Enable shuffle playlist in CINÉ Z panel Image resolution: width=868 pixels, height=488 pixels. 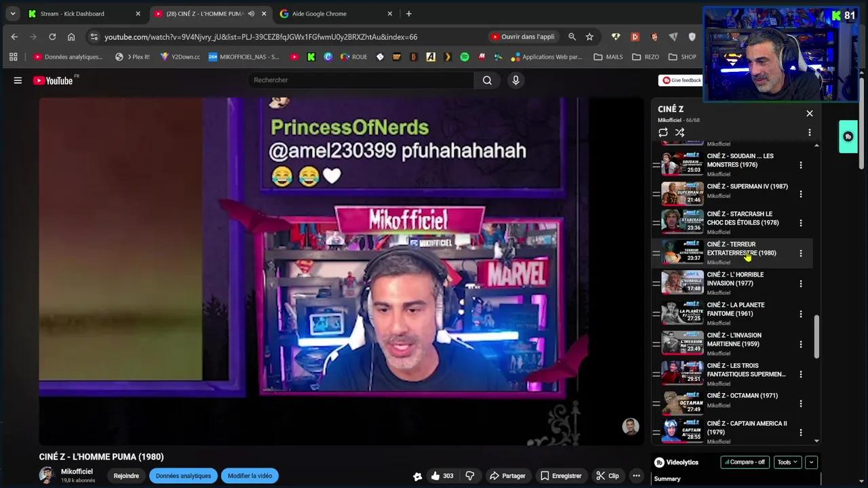tap(679, 132)
